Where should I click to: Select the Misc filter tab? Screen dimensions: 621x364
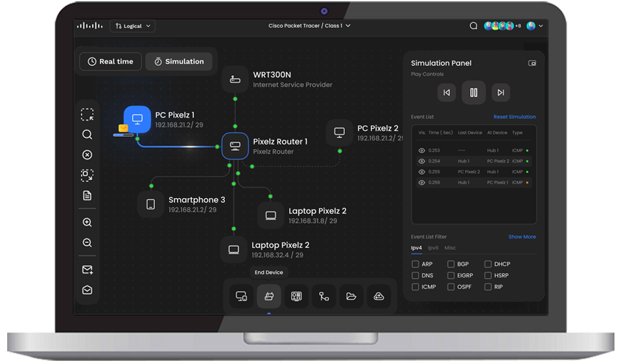(450, 248)
